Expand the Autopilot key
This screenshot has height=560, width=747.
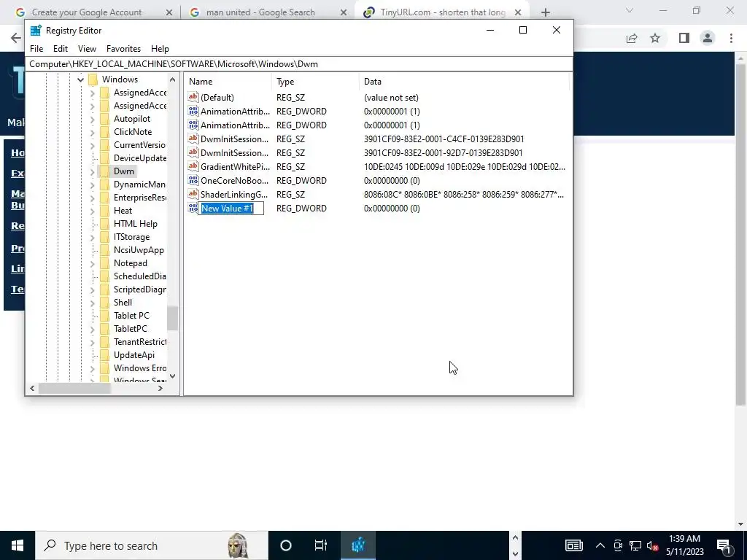(92, 119)
